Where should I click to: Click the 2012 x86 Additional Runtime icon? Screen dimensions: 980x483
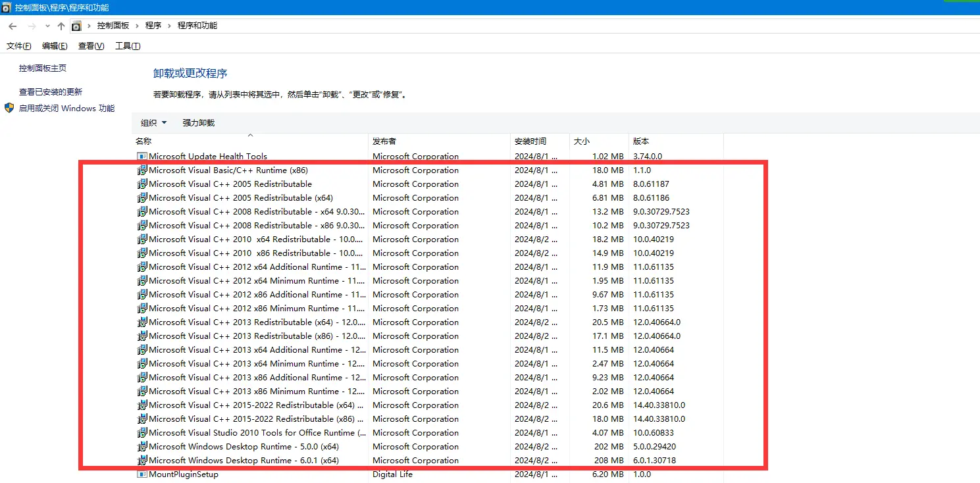(142, 295)
